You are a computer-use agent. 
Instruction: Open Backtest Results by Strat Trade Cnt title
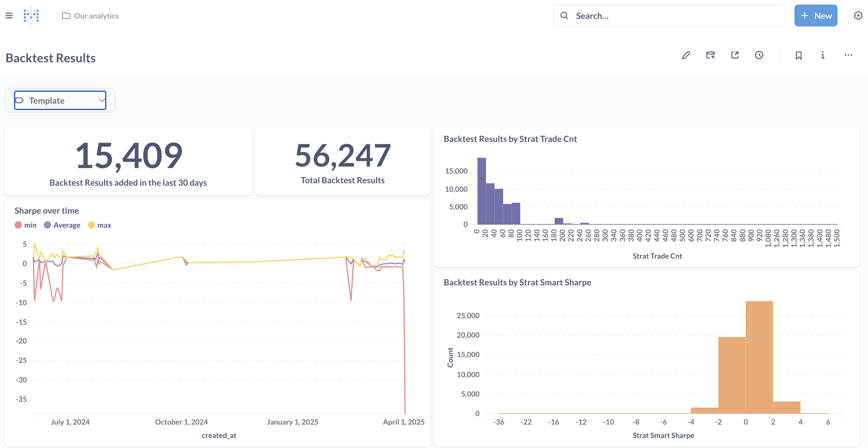(x=510, y=139)
